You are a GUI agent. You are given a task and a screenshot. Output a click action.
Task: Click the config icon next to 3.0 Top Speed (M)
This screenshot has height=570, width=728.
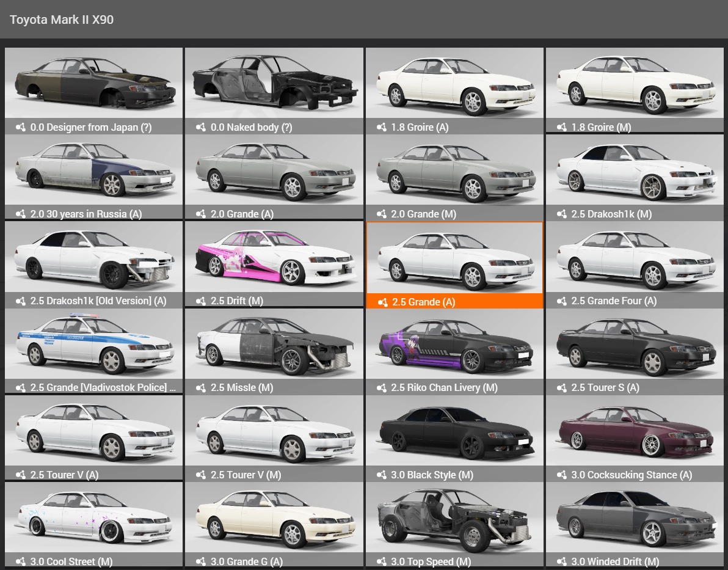[381, 562]
